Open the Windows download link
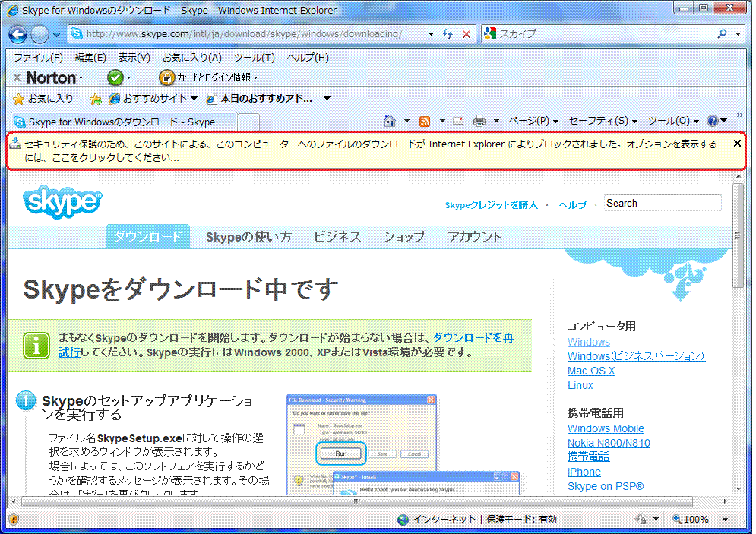756x534 pixels. coord(589,342)
